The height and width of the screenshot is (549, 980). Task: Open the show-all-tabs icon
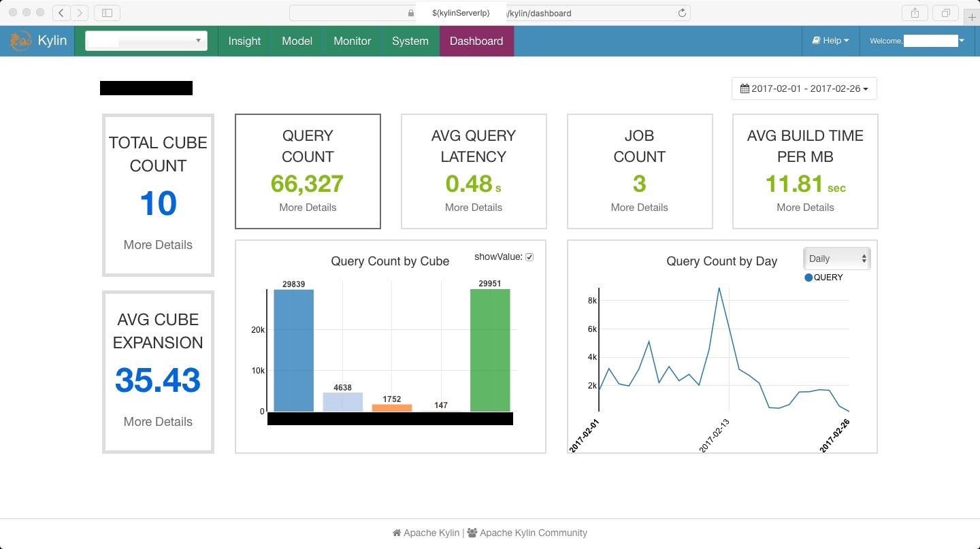[945, 12]
